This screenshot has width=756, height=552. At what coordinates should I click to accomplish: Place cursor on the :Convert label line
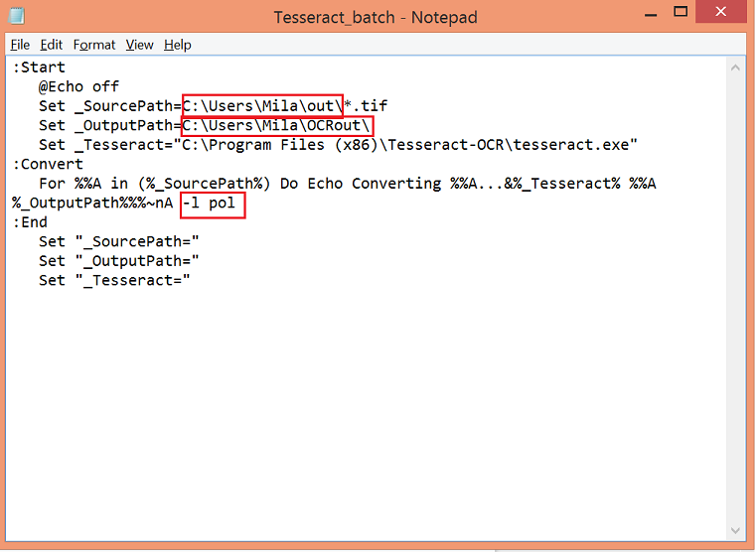tap(48, 165)
